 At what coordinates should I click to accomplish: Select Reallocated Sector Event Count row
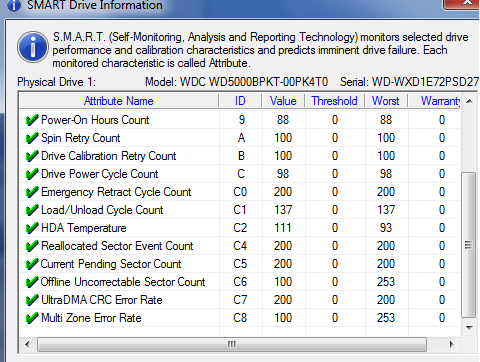pyautogui.click(x=240, y=246)
